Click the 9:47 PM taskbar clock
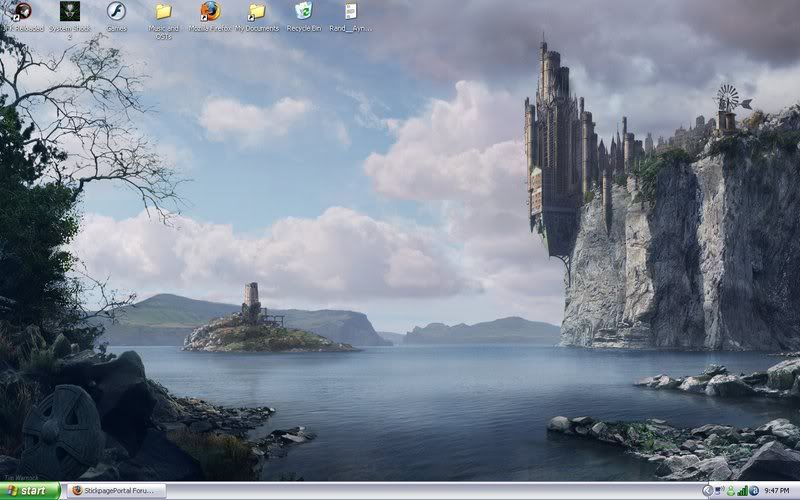Viewport: 800px width, 500px height. pos(778,491)
